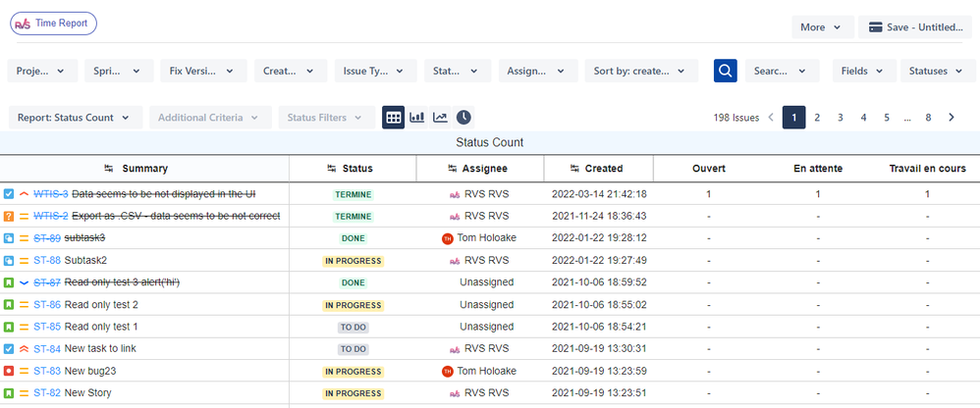The height and width of the screenshot is (408, 980).
Task: Open the Report: Status Count dropdown
Action: coord(76,118)
